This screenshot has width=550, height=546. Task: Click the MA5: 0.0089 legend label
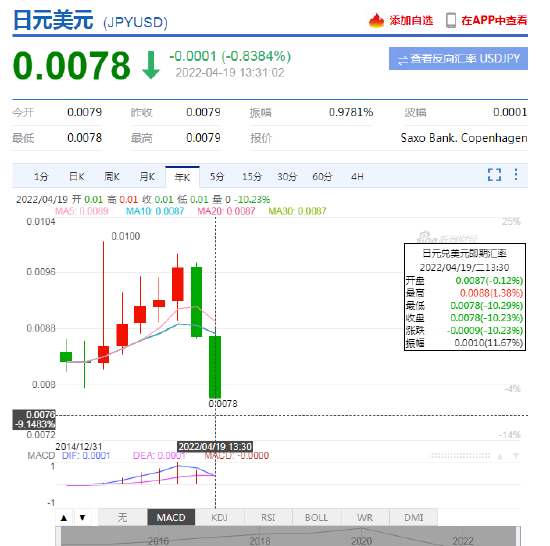tap(81, 211)
